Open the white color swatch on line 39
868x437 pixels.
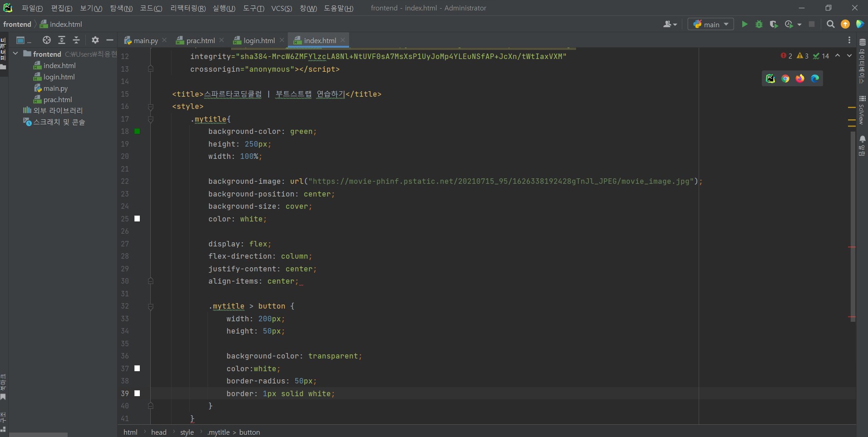point(137,393)
